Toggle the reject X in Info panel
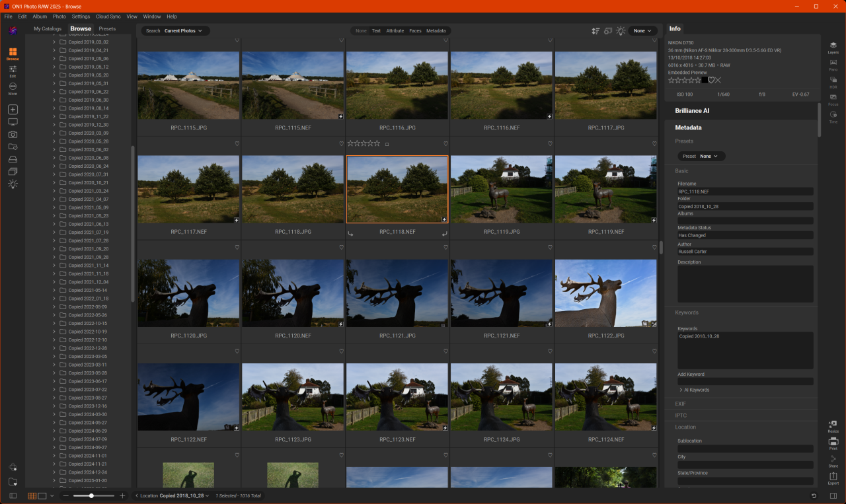Screen dimensions: 846x504 tap(718, 80)
